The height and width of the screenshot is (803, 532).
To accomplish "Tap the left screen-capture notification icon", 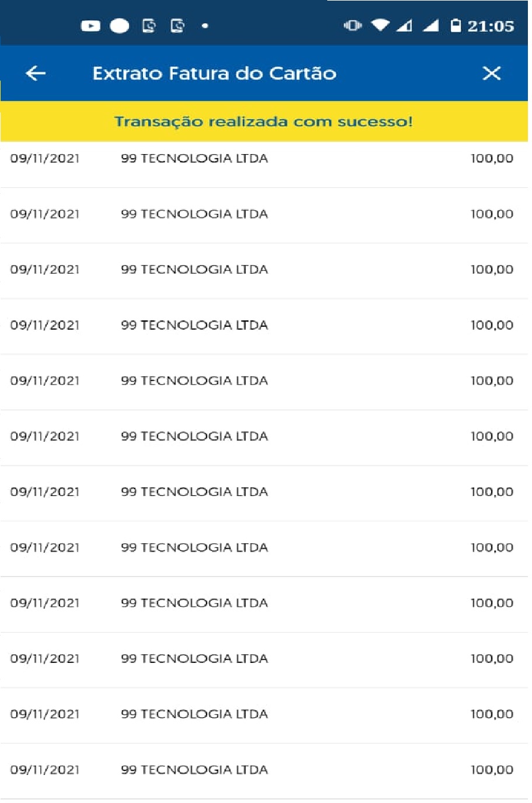I will tap(149, 26).
